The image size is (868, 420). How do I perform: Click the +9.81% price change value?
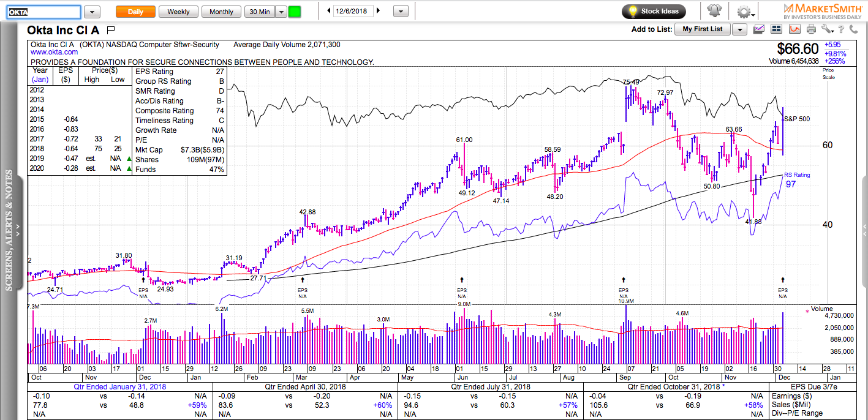[835, 53]
